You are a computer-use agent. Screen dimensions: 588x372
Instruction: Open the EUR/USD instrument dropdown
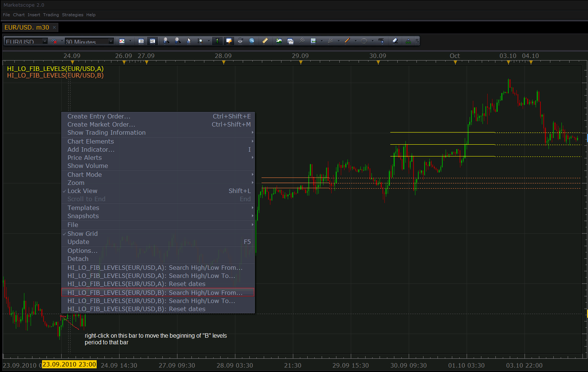coord(26,41)
